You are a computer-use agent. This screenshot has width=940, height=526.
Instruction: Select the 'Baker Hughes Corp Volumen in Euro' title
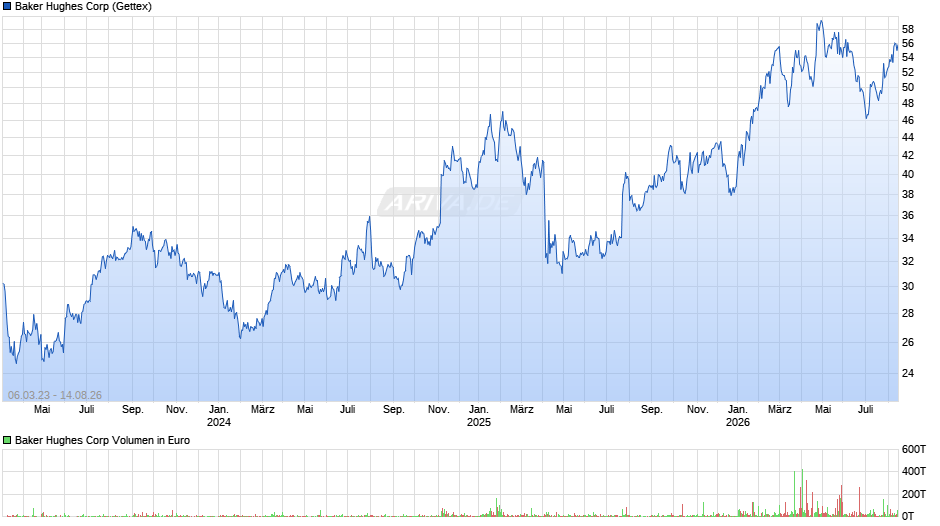[102, 440]
